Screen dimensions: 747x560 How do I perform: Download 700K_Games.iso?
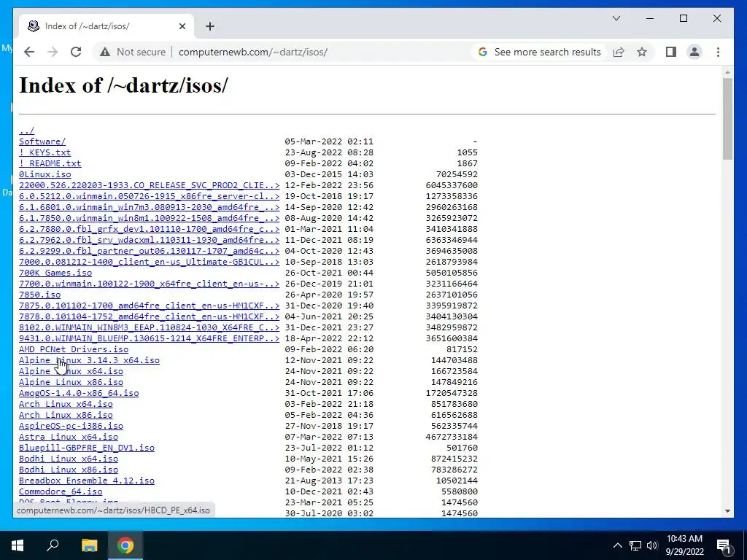[55, 273]
